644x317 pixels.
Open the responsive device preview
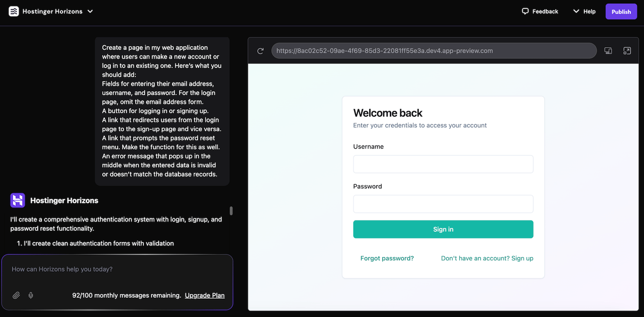coord(608,50)
